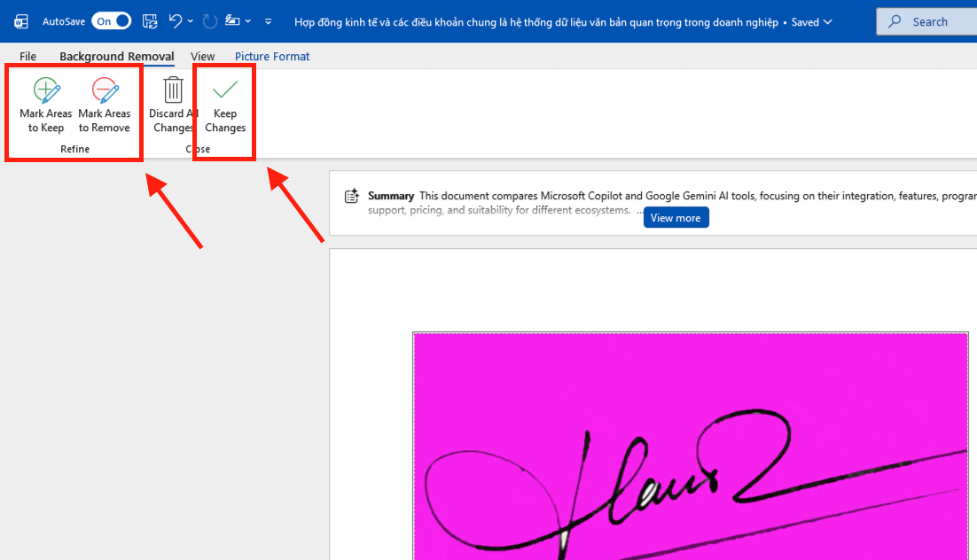Click the document summary icon beside Summary text
Screen dimensions: 977x560
[x=351, y=196]
